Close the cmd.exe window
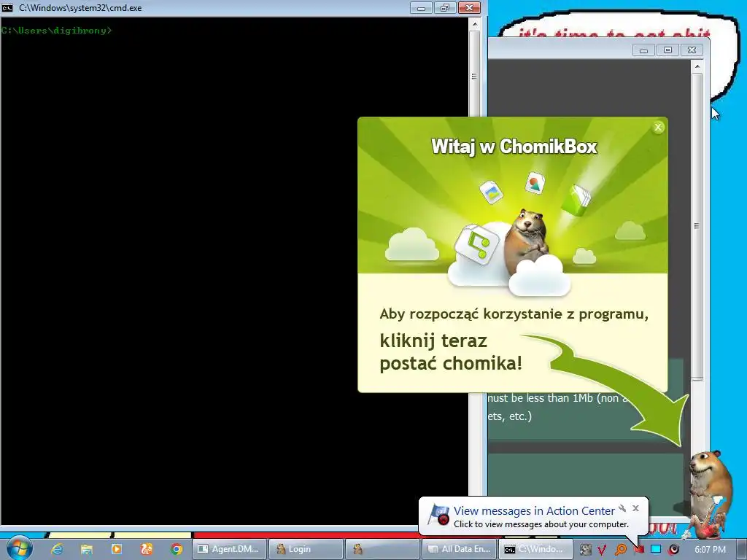747x560 pixels. [469, 7]
